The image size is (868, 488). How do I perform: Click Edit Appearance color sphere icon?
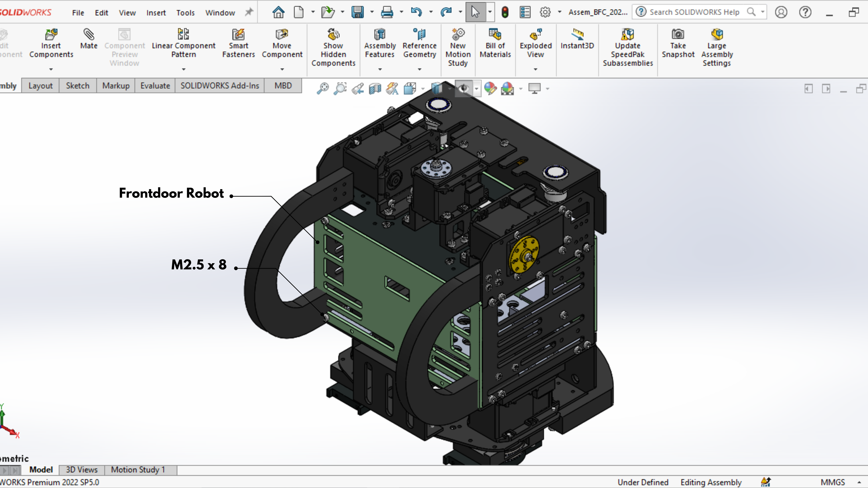point(490,89)
